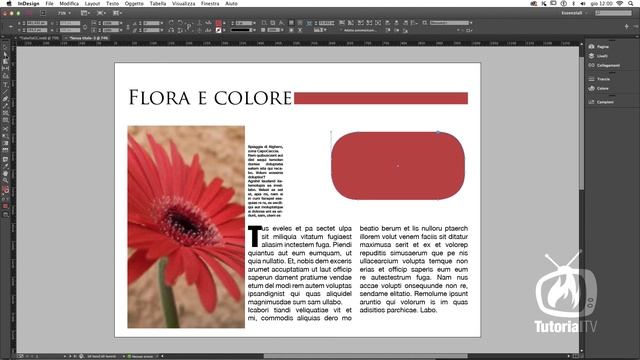Image resolution: width=640 pixels, height=360 pixels.
Task: Select the Free Transform tool
Action: [x=5, y=136]
